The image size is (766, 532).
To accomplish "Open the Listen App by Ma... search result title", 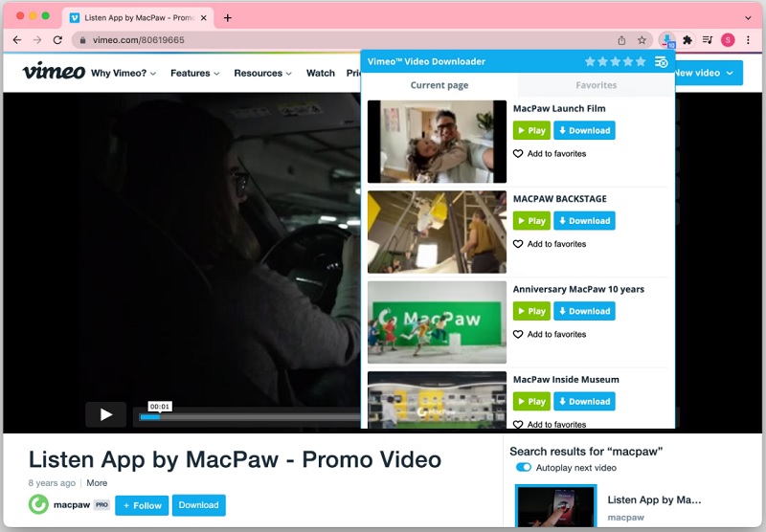I will [x=654, y=499].
